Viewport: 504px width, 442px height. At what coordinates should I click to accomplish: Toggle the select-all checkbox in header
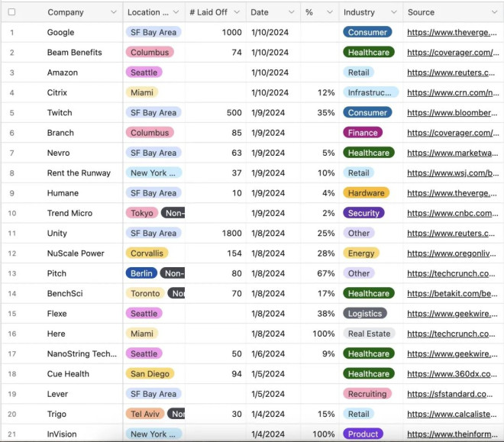11,12
